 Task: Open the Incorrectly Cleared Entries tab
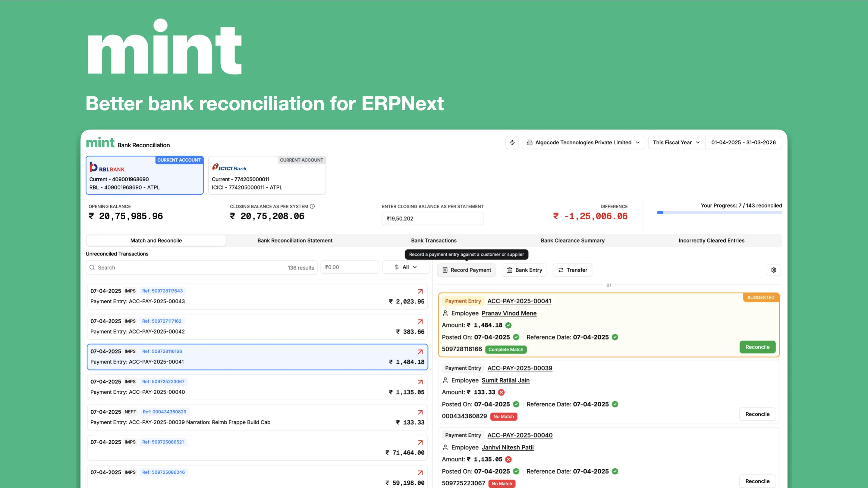click(711, 240)
